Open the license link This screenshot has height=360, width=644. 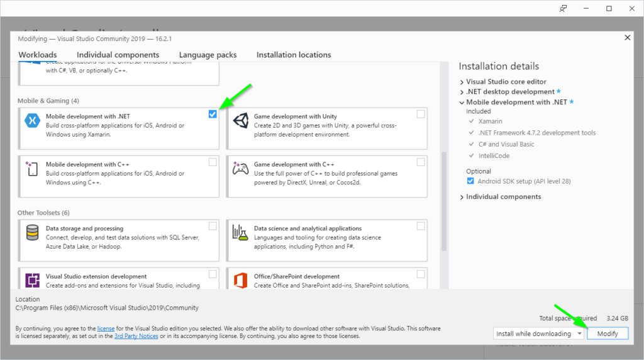[106, 329]
